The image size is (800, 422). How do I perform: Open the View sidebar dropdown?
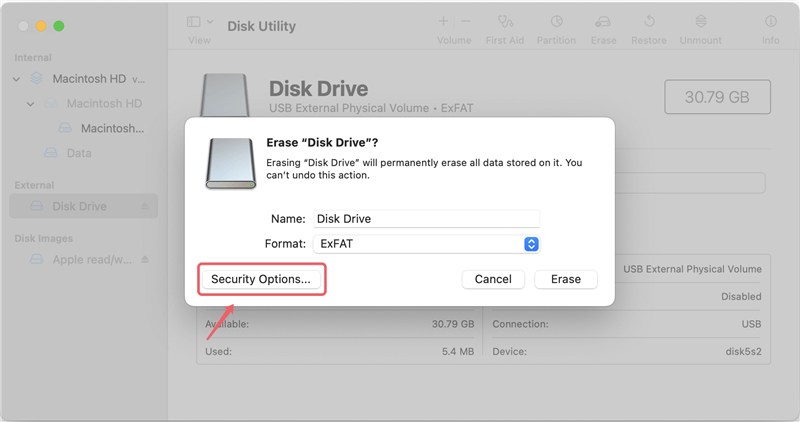click(x=199, y=22)
